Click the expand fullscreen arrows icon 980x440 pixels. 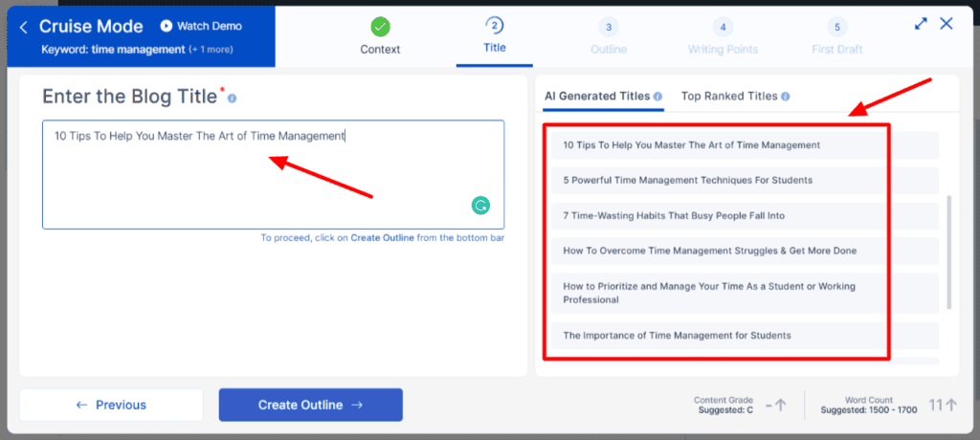tap(921, 24)
